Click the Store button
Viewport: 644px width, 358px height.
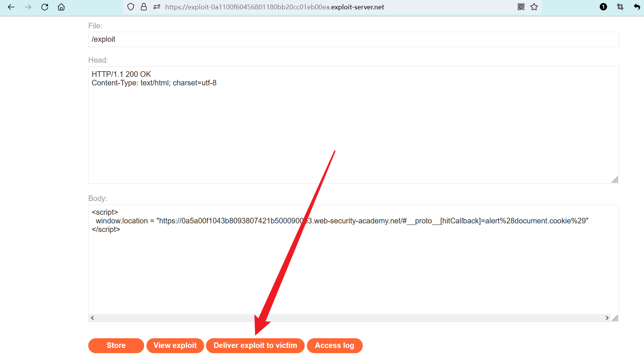click(116, 346)
